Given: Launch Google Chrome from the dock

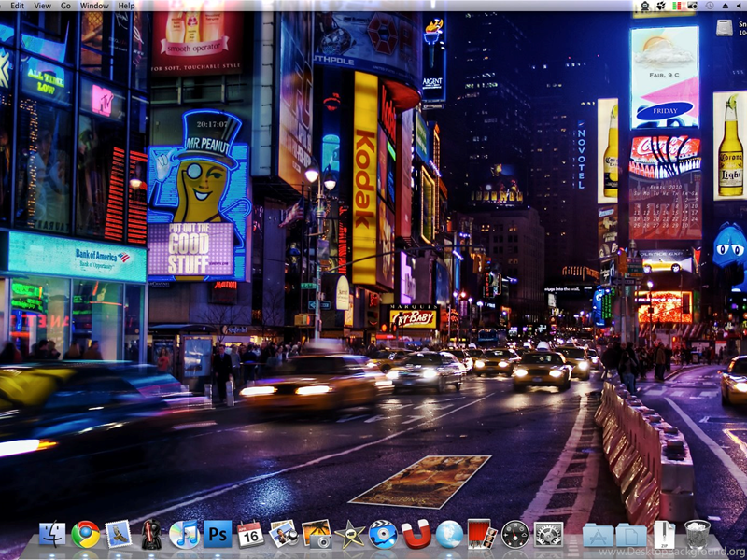Looking at the screenshot, I should [85, 534].
